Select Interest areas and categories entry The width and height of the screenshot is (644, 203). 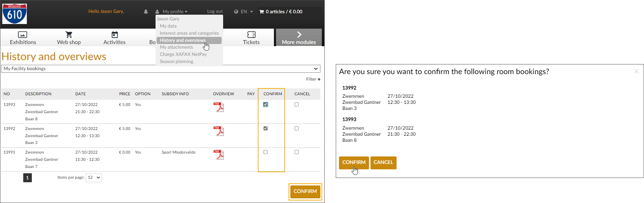click(x=189, y=33)
